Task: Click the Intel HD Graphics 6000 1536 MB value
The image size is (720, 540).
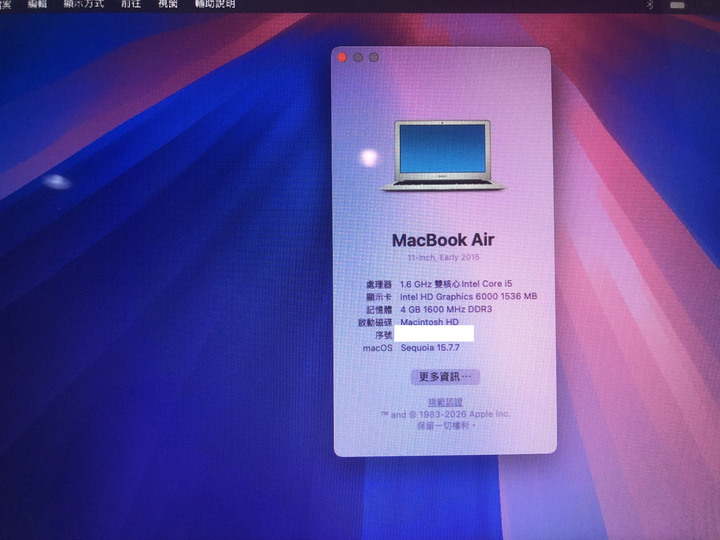Action: (468, 297)
